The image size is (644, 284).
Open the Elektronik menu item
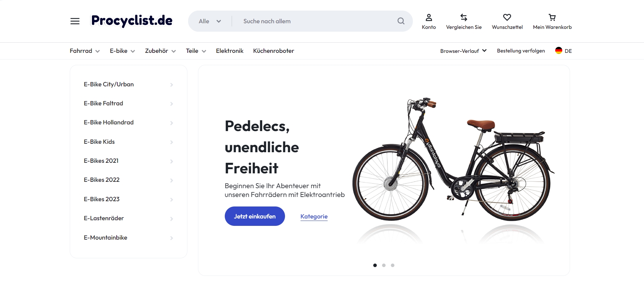coord(230,51)
